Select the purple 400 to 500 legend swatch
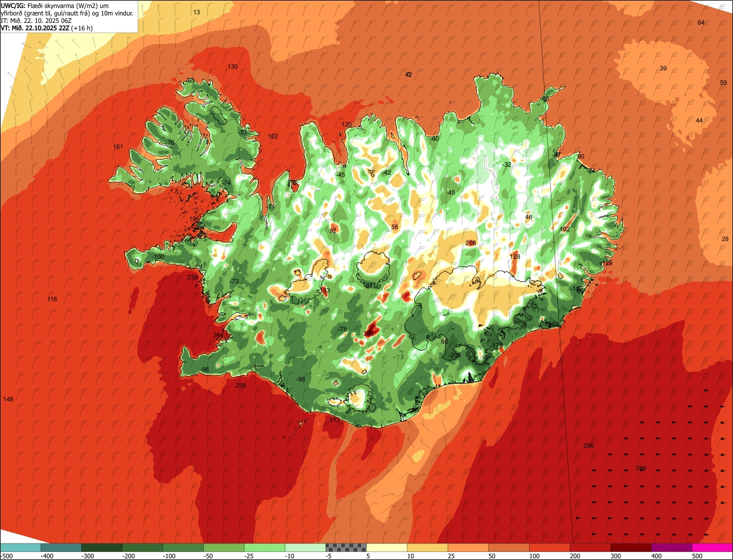 [671, 547]
